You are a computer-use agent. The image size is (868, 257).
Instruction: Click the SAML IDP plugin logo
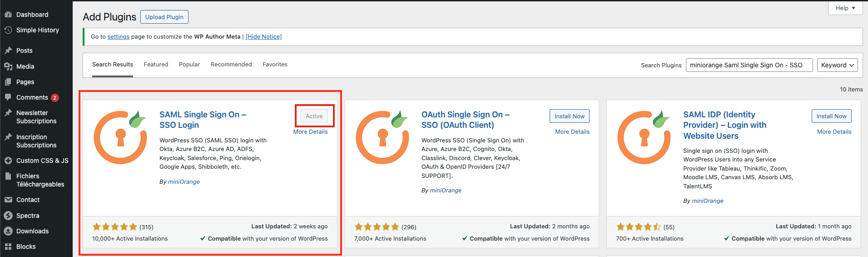pyautogui.click(x=644, y=137)
